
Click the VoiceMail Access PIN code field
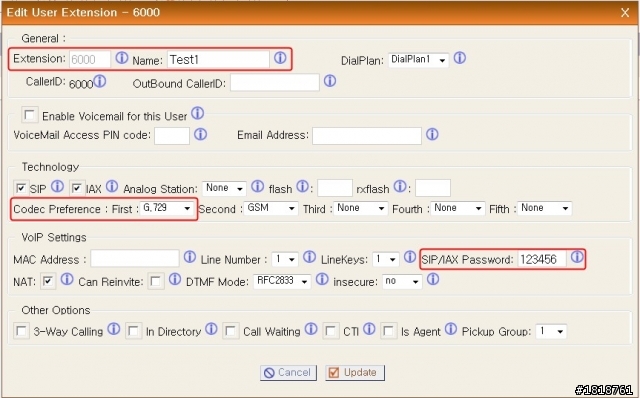click(x=172, y=136)
